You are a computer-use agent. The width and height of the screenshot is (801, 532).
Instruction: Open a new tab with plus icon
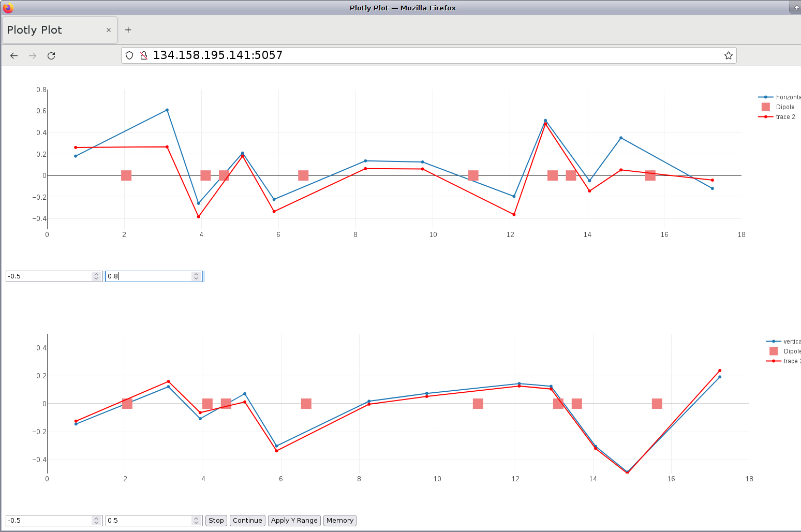click(x=128, y=30)
